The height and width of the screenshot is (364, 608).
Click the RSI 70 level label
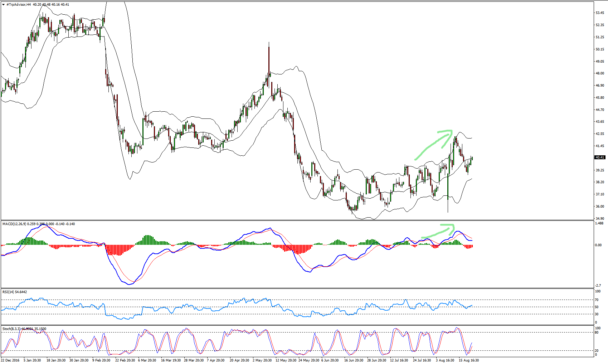pos(597,300)
